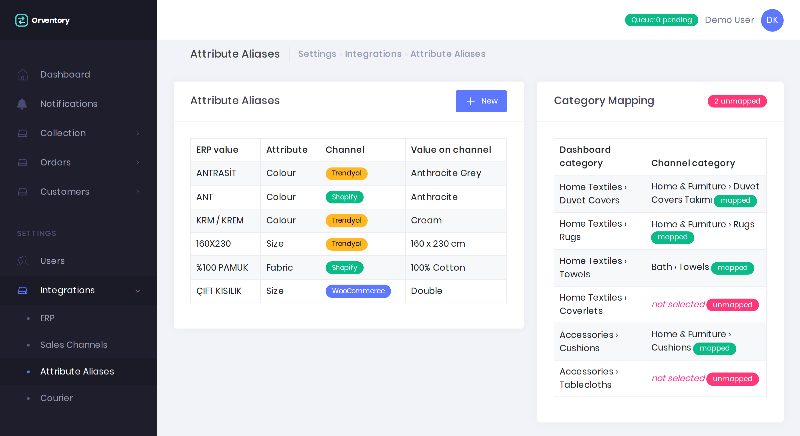Click the Orventory logo icon
The height and width of the screenshot is (436, 800).
(21, 20)
